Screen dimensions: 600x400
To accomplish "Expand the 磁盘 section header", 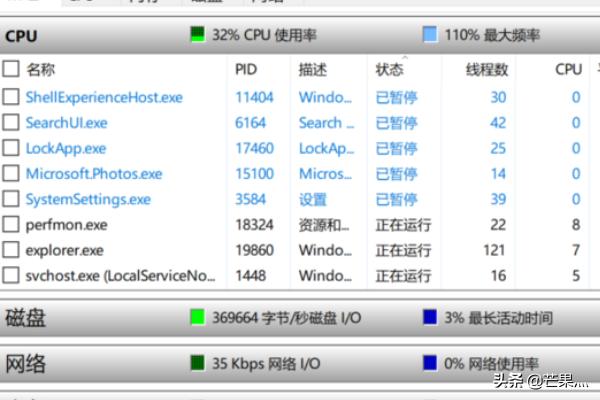I will pos(300,318).
